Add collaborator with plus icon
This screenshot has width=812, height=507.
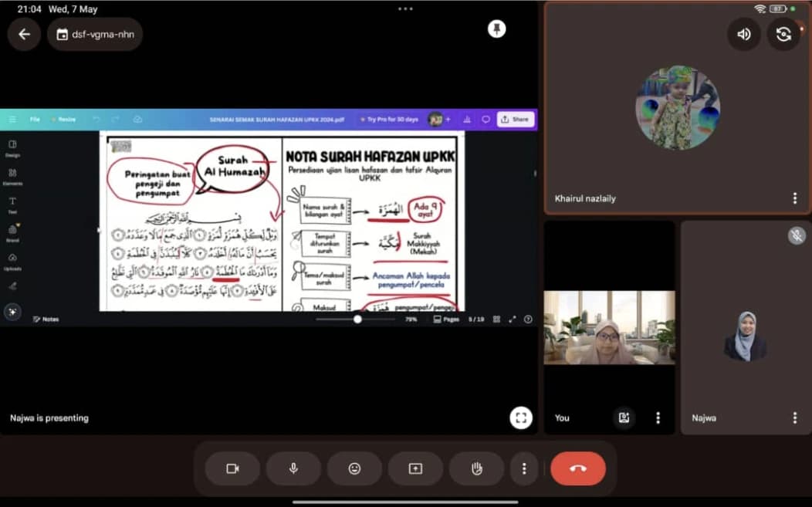448,120
